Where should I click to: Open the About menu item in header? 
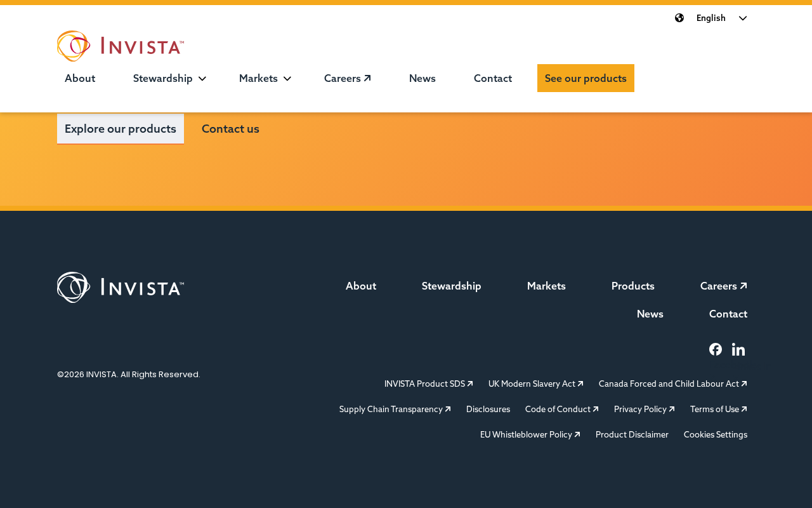pyautogui.click(x=80, y=78)
